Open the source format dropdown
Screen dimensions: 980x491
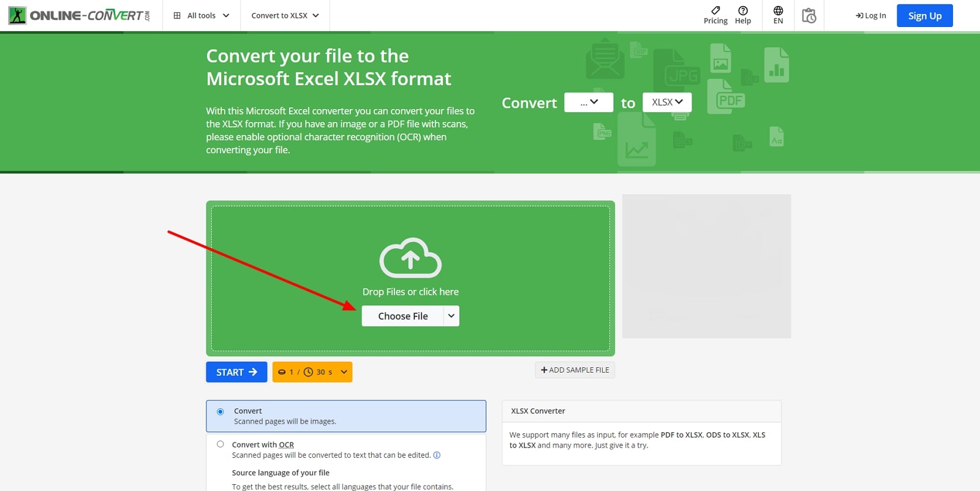click(589, 102)
